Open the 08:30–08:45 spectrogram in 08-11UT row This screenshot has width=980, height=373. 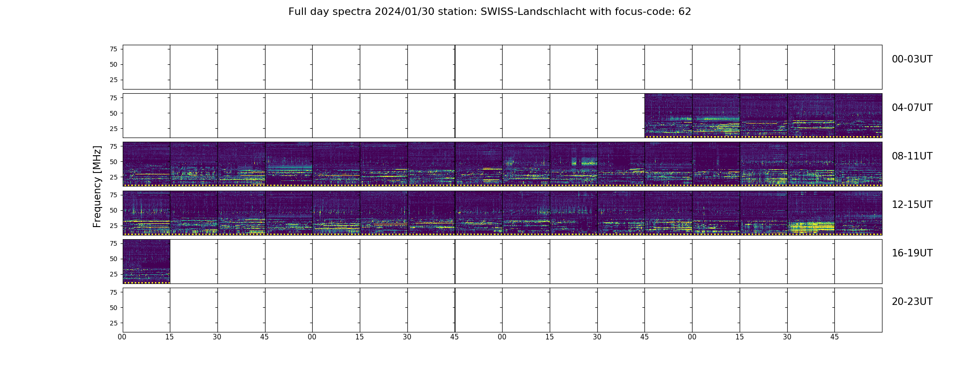(241, 164)
